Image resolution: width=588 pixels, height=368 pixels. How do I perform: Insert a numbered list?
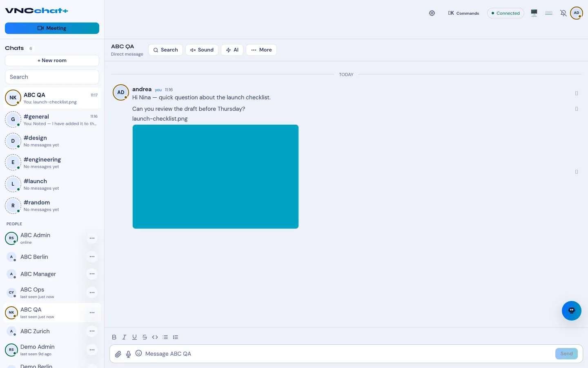(176, 337)
